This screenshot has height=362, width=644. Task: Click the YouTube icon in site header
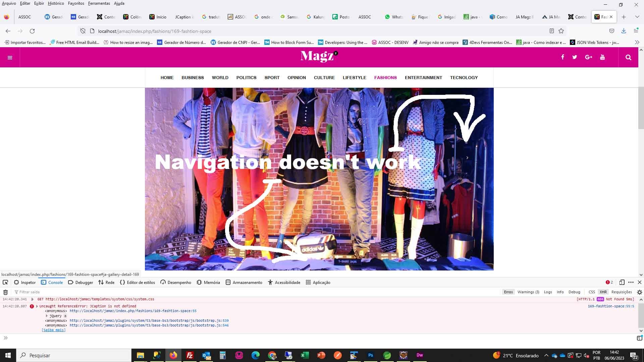coord(602,57)
